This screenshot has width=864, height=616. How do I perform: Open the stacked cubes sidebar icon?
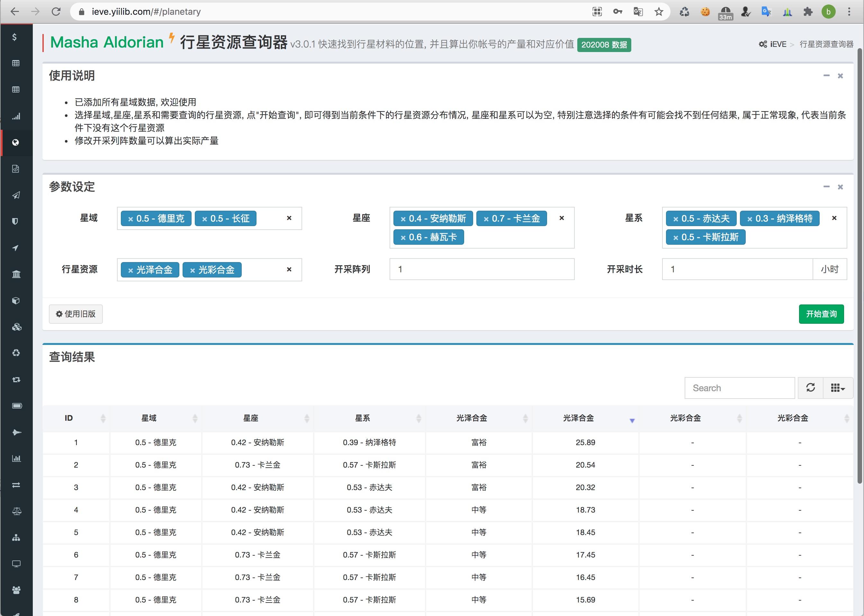click(16, 327)
